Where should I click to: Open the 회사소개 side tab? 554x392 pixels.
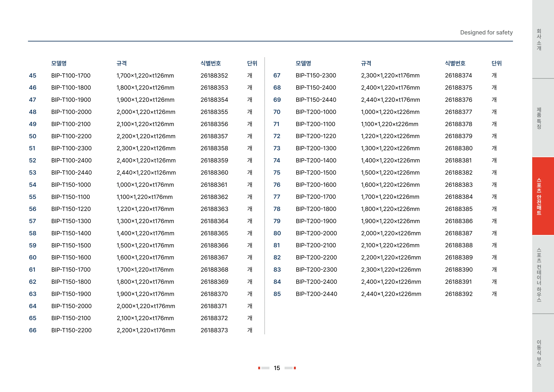point(543,39)
